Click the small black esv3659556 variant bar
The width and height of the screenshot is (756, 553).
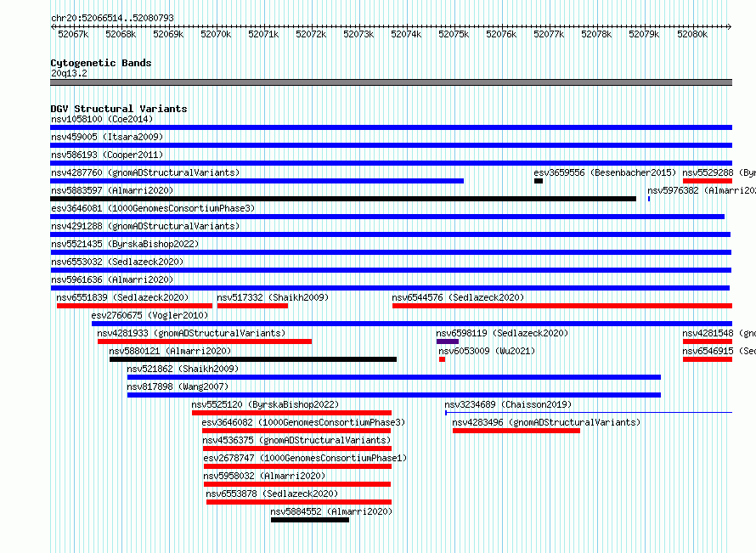click(x=539, y=181)
